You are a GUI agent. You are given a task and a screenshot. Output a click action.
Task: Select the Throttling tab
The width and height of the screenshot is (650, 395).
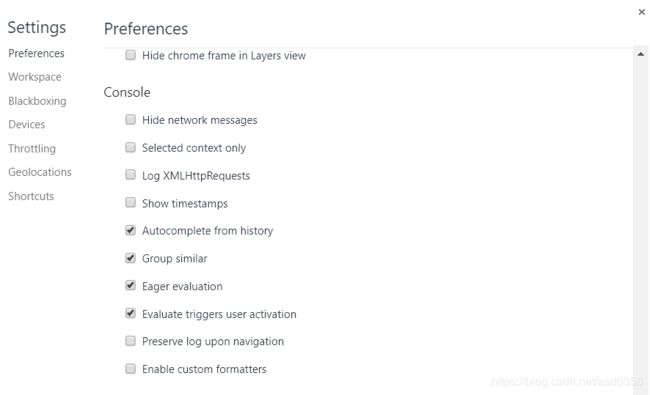(x=32, y=148)
